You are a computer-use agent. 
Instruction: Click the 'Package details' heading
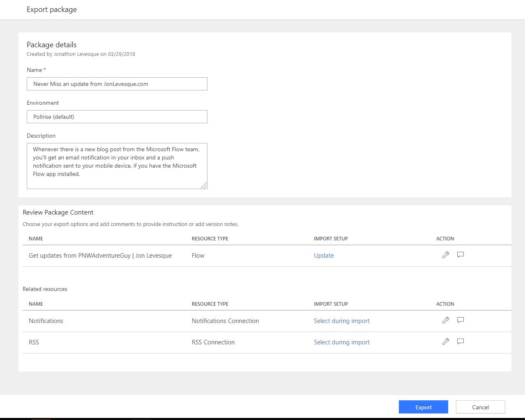[x=52, y=45]
